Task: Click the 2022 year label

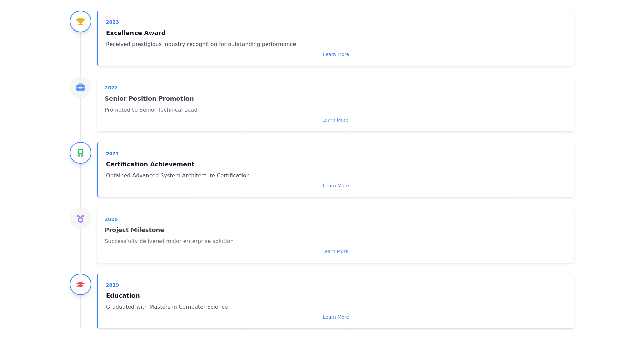Action: pyautogui.click(x=111, y=88)
